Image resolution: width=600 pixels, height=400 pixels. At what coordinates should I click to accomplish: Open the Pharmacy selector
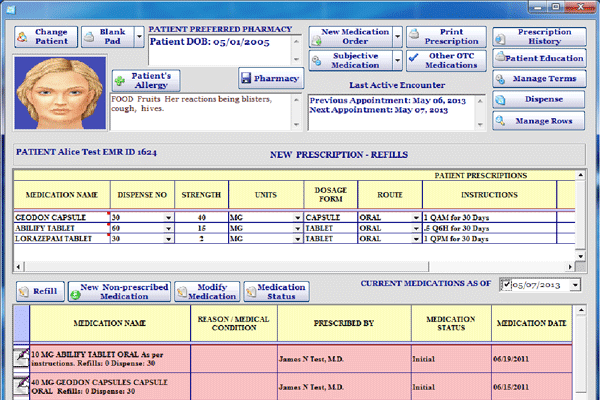pyautogui.click(x=271, y=78)
